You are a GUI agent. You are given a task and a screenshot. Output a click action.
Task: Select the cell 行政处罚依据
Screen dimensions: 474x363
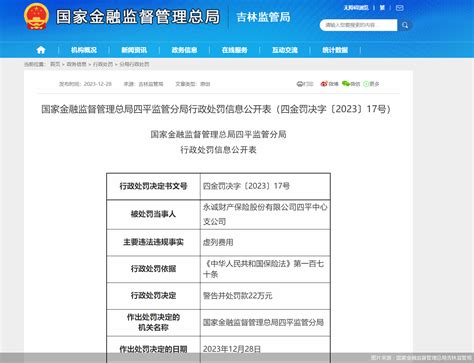coord(153,269)
